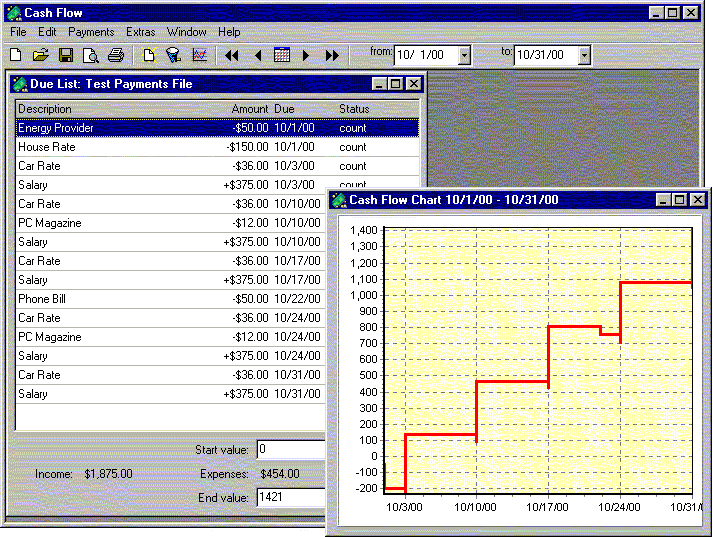Open the calendar icon in toolbar
713x537 pixels.
pyautogui.click(x=282, y=55)
